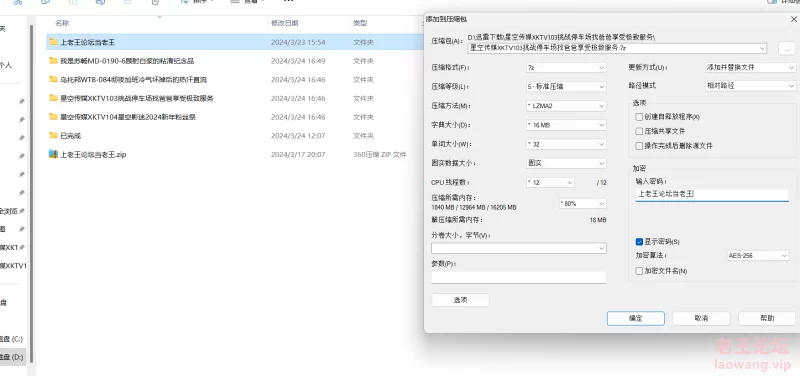Open 加密算法 dropdown showing AES-256
This screenshot has width=800, height=376.
click(x=757, y=255)
